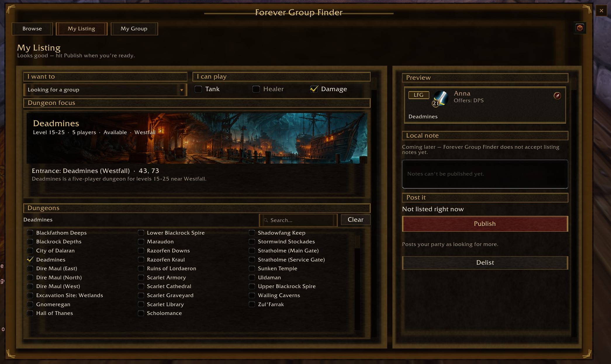The image size is (611, 364).
Task: Check the Blackfathom Deeps dungeon
Action: click(30, 233)
